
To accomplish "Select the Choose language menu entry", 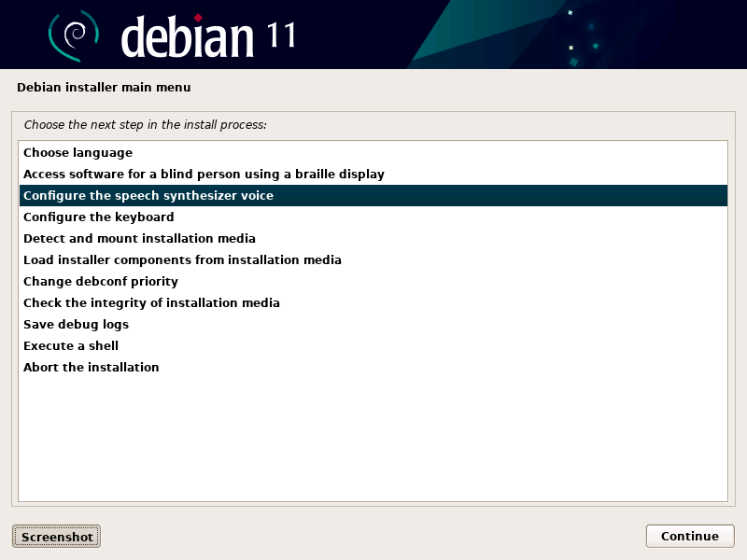I will tap(373, 153).
